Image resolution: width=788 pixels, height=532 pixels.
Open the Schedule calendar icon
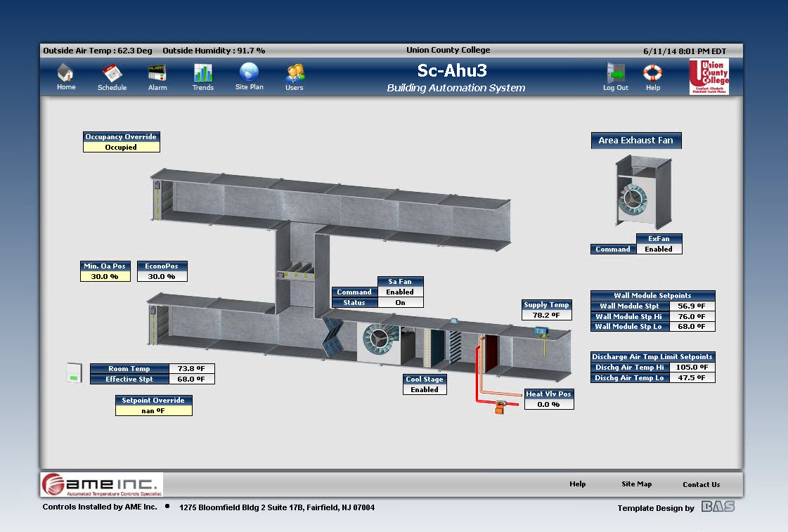tap(112, 73)
